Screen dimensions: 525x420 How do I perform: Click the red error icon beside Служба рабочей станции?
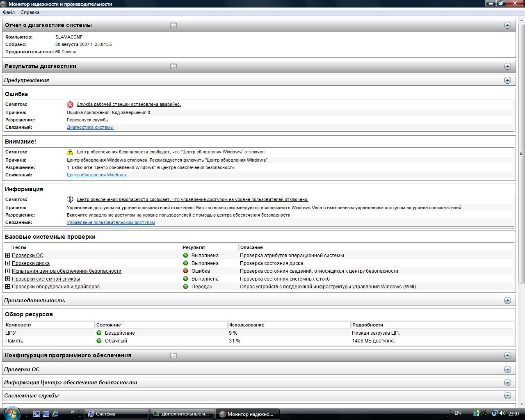(x=70, y=105)
